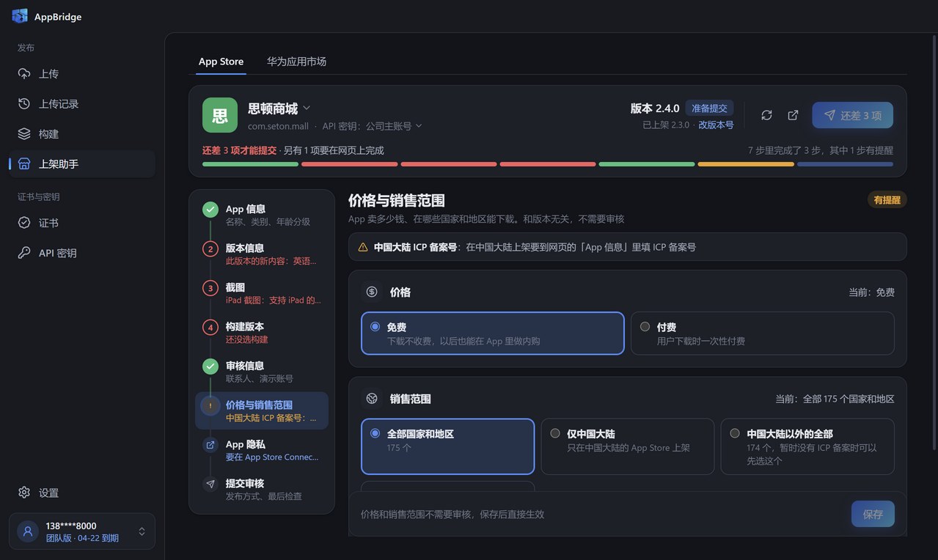Click the green check icon for App 信息
Image resolution: width=938 pixels, height=560 pixels.
(x=210, y=210)
